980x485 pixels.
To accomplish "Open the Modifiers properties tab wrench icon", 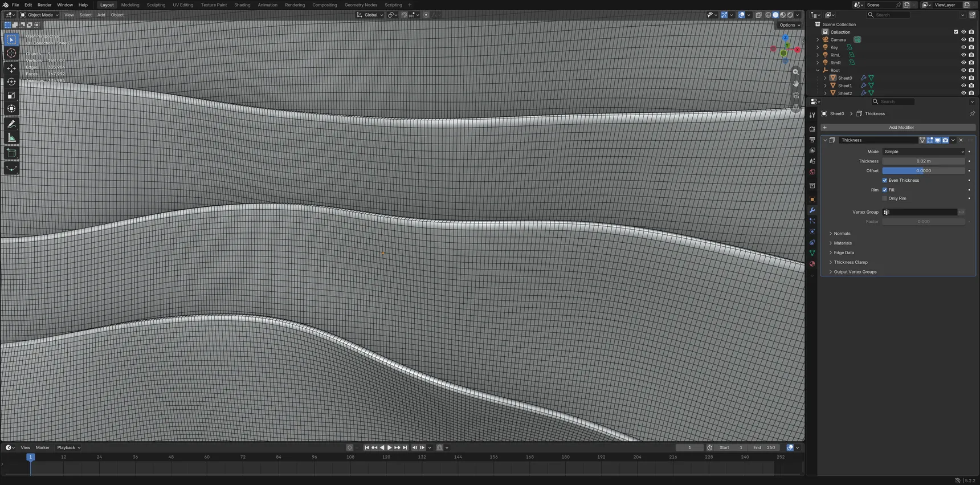I will [x=812, y=210].
